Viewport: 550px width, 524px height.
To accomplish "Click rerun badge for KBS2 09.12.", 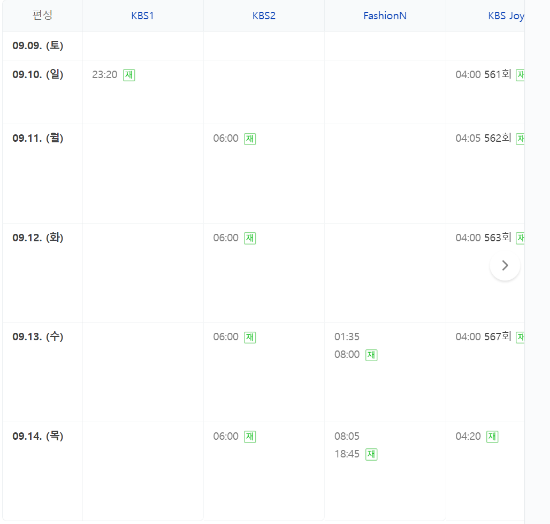I will pyautogui.click(x=250, y=238).
